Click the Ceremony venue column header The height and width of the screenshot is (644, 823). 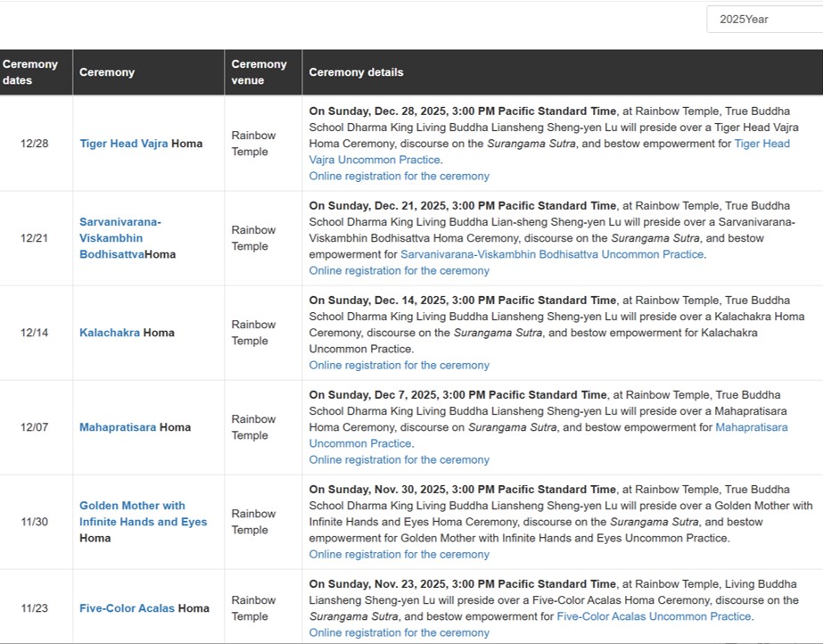pos(259,72)
